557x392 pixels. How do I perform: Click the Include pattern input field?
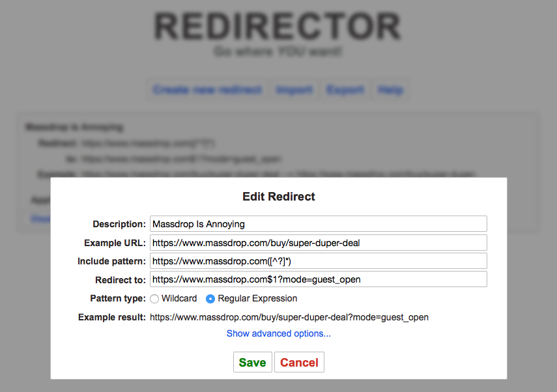coord(318,261)
